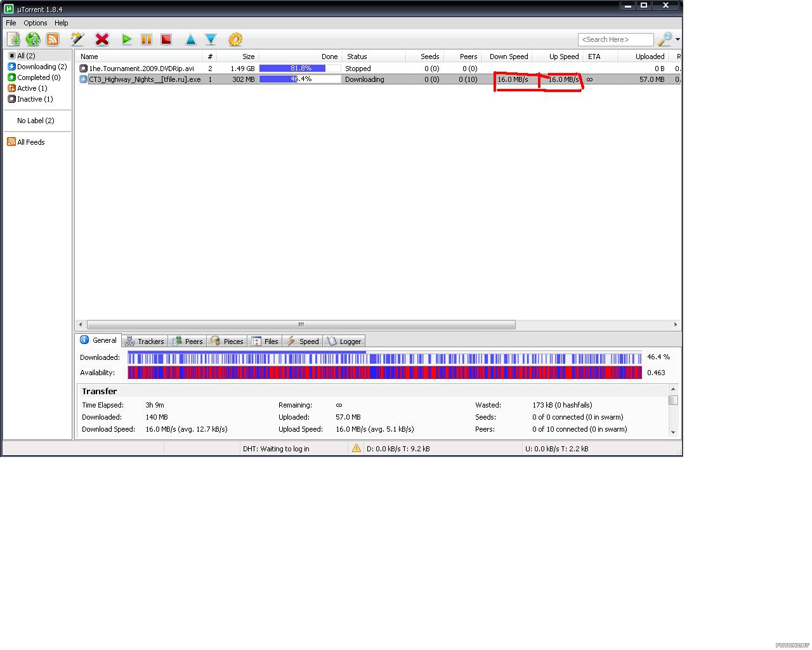Click the torrent list scroll left arrow
This screenshot has width=812, height=650.
click(80, 324)
